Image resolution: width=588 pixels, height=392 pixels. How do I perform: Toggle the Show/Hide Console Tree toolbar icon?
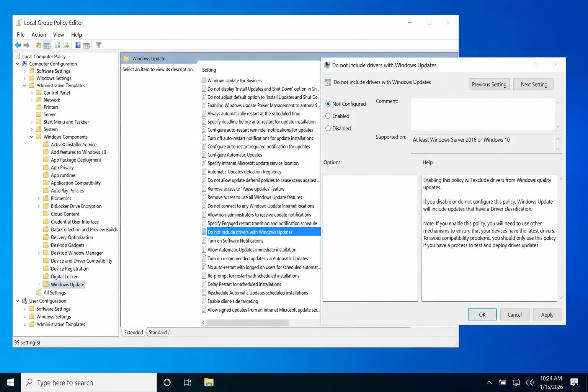coord(47,45)
